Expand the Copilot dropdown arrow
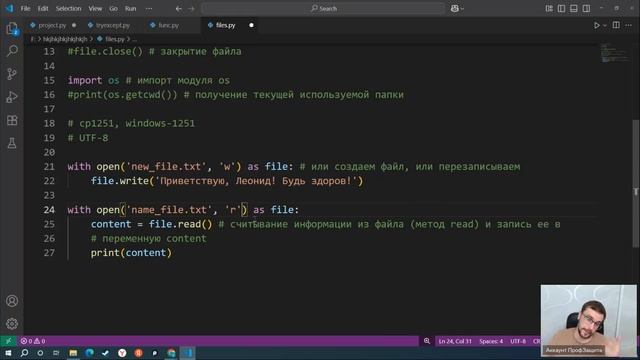This screenshot has height=360, width=640. coord(462,9)
